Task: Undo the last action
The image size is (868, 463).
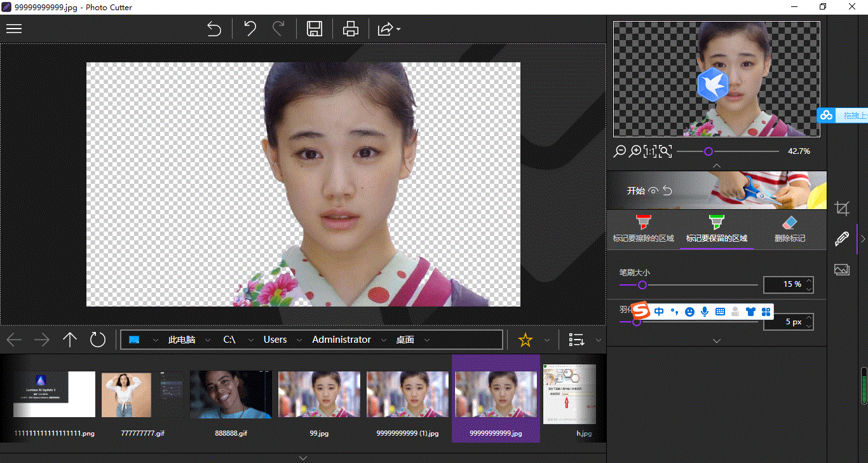Action: 250,29
